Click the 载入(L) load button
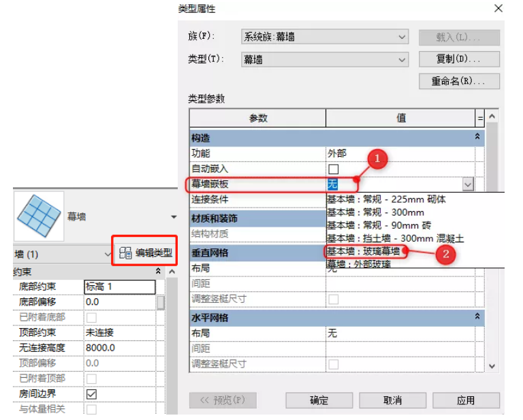The height and width of the screenshot is (420, 523). pos(459,37)
